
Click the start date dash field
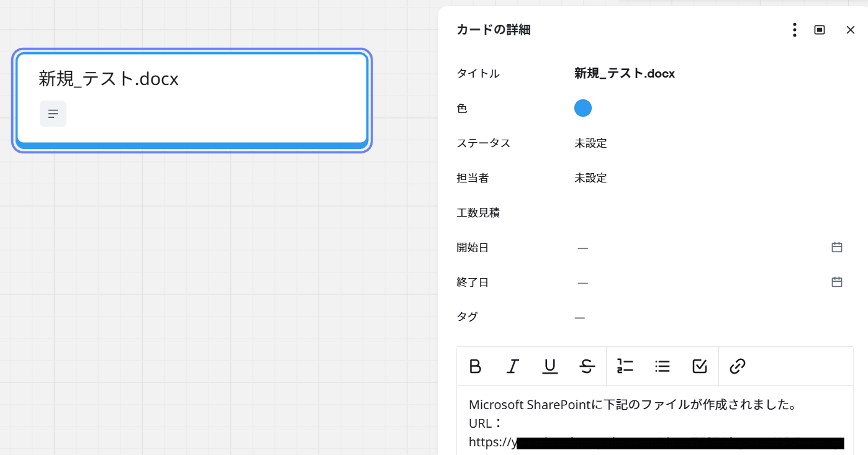coord(582,248)
